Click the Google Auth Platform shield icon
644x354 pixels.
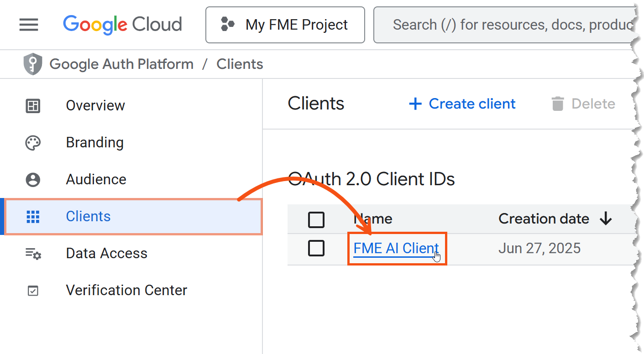pos(33,64)
